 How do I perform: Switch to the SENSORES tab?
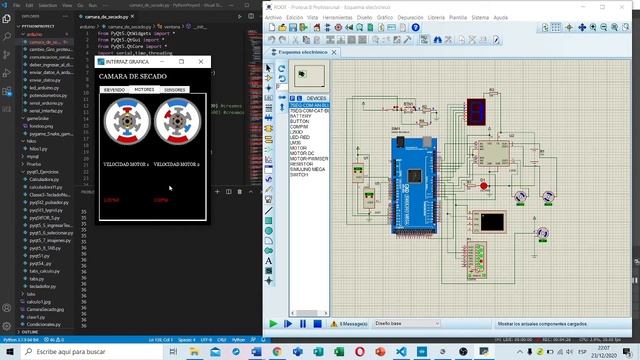174,90
